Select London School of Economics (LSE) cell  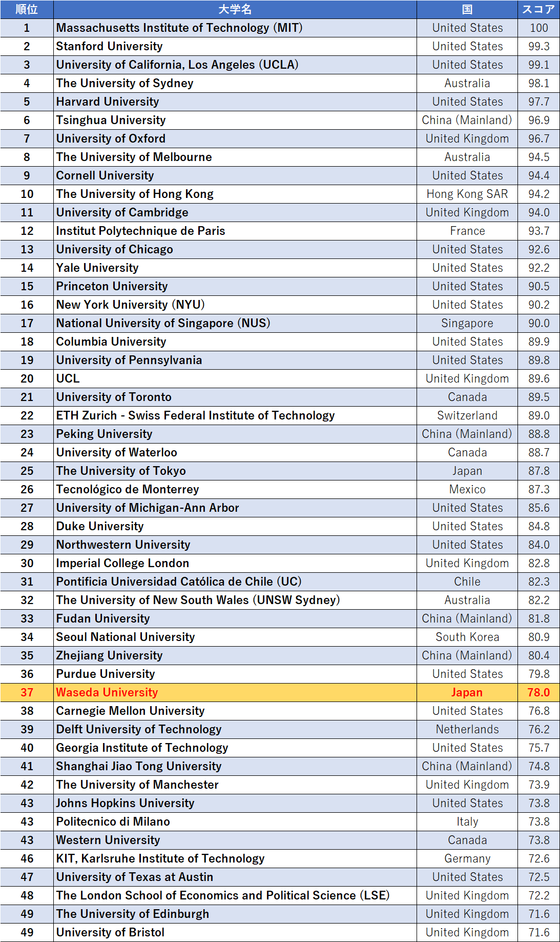click(235, 895)
